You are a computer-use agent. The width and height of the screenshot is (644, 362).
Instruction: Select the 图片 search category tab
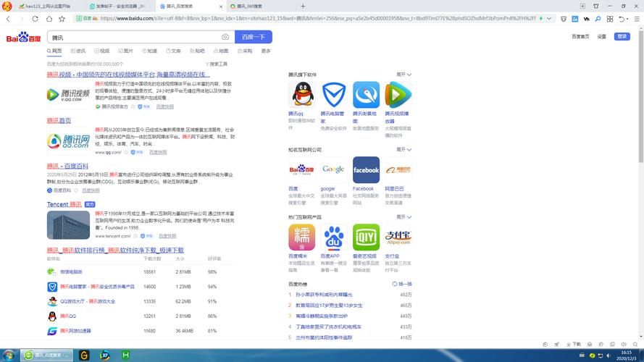tap(125, 51)
